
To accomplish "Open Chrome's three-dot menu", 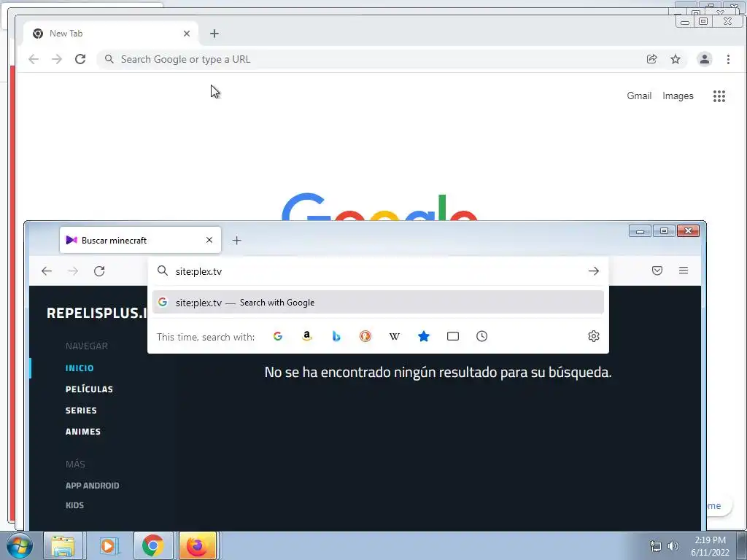I will [x=728, y=59].
